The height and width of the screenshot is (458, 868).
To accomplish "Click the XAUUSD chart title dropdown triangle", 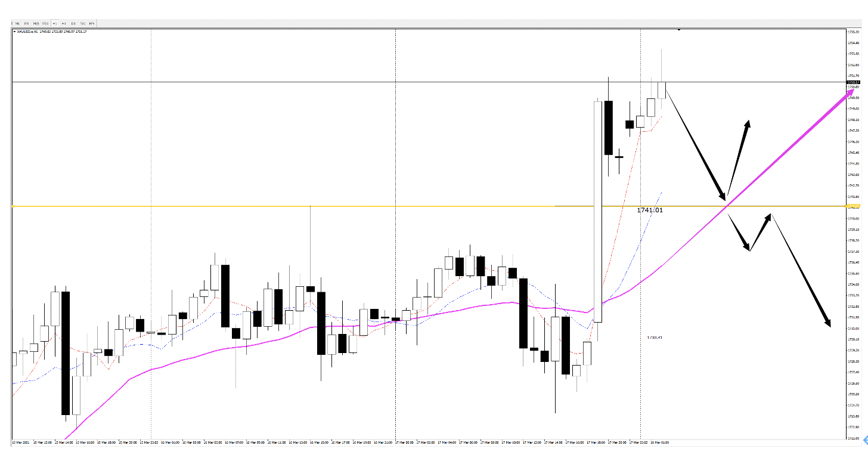I will (14, 32).
